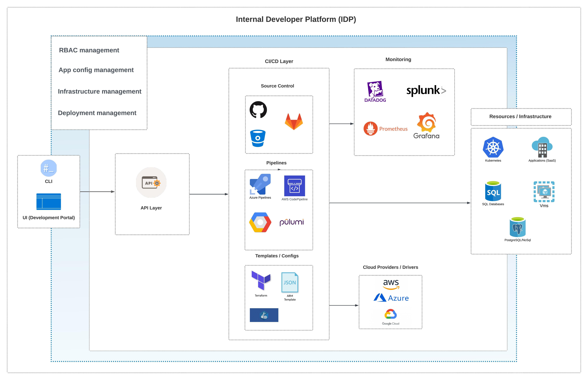The height and width of the screenshot is (380, 588).
Task: Select the Internal Developer Platform title
Action: 296,19
